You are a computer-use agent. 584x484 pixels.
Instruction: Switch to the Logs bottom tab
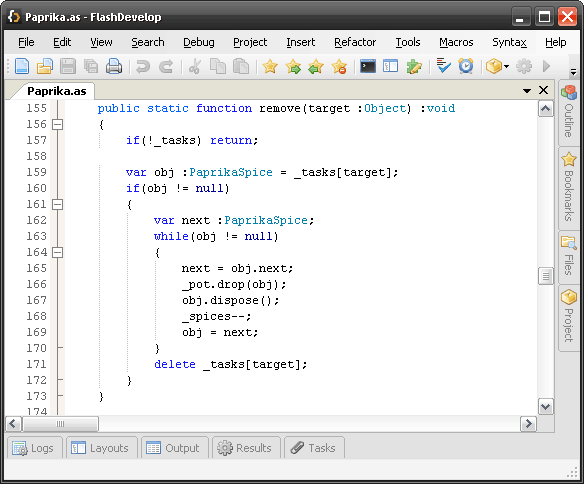[x=35, y=448]
